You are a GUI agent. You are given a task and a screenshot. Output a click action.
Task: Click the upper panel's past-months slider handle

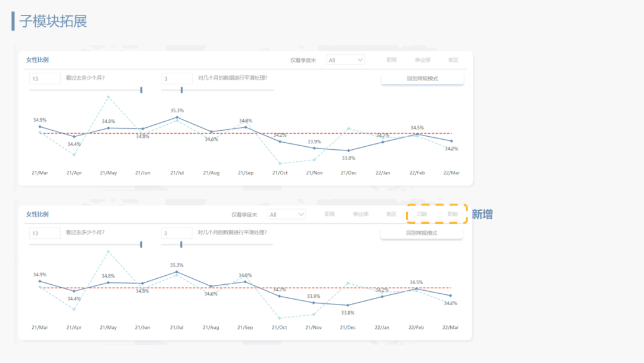[x=141, y=90]
